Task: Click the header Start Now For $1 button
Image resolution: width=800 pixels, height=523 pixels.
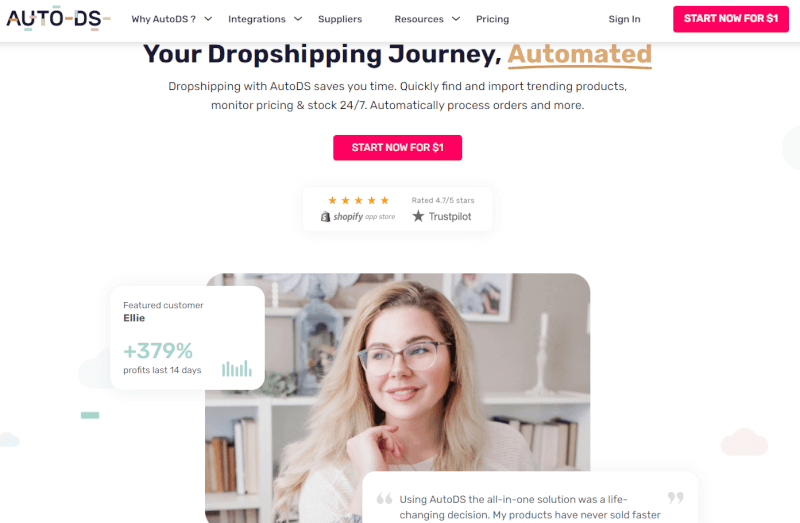Action: (x=731, y=19)
